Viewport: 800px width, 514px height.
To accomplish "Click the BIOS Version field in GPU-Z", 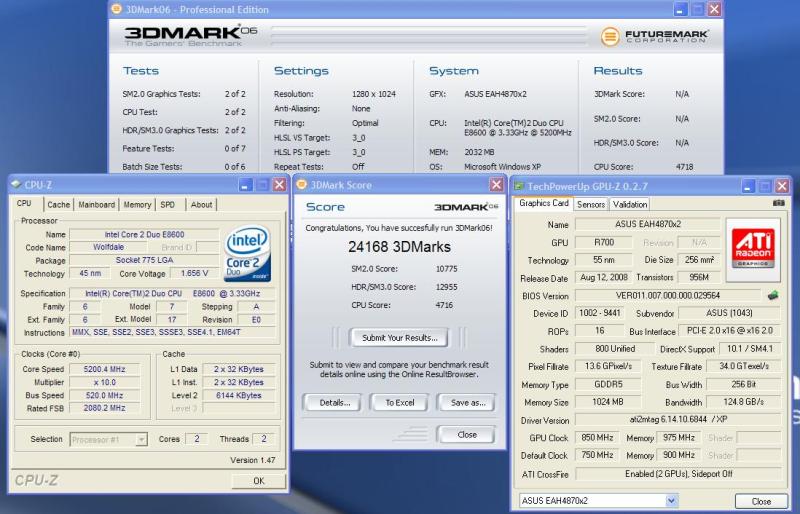I will tap(667, 296).
